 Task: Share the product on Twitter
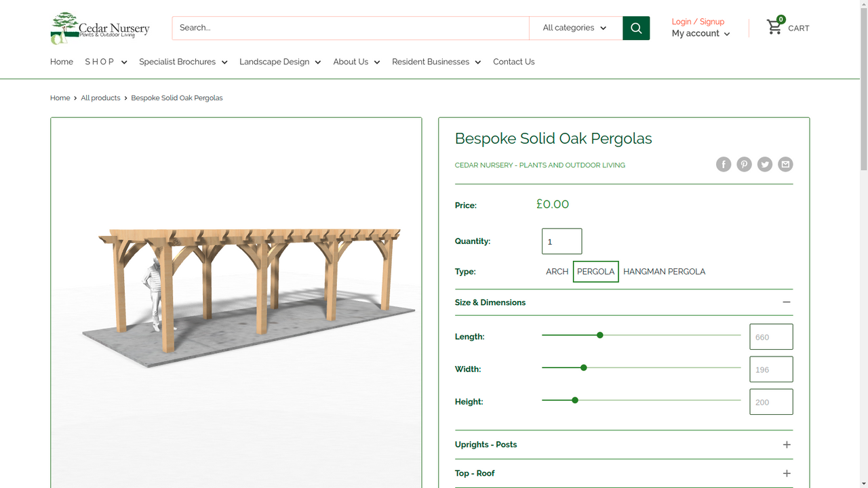764,164
